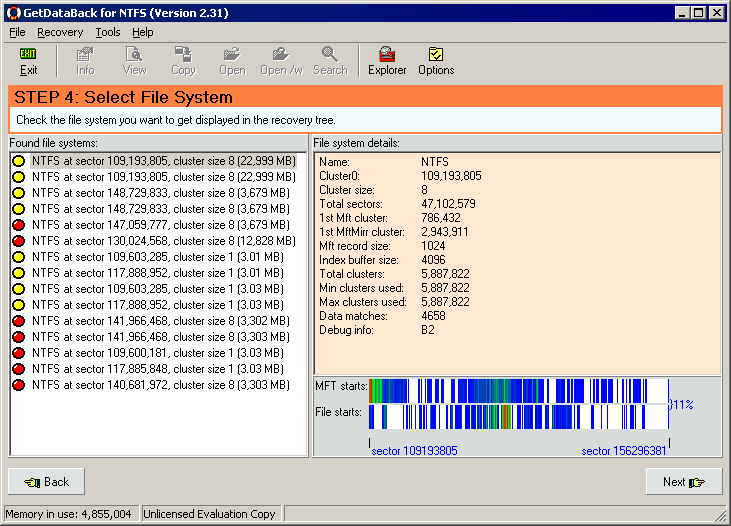
Task: Click the Open toolbar icon
Action: (x=232, y=61)
